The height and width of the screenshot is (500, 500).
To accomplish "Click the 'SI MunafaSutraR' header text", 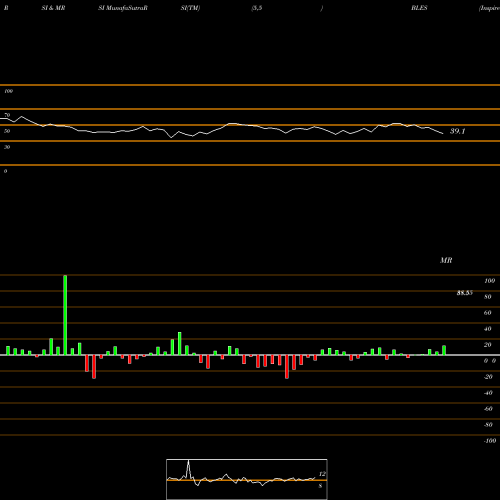I will pos(123,8).
